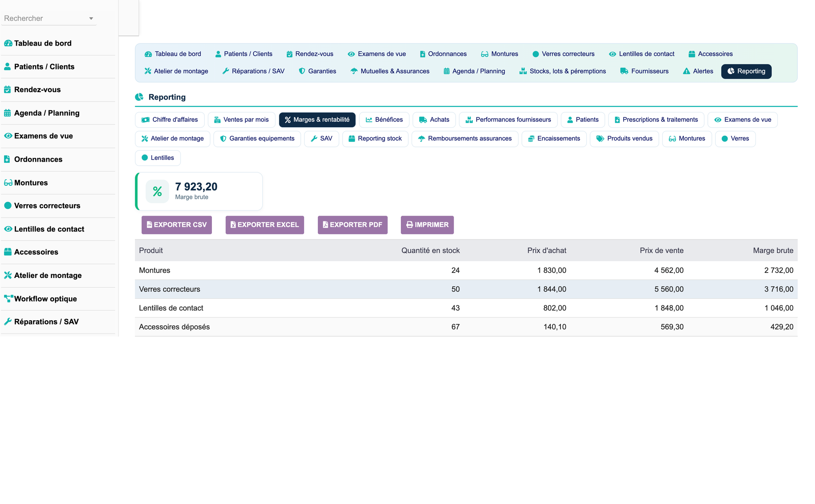Click the Mutuelles & Assurances umbrella icon
The height and width of the screenshot is (504, 815).
tap(354, 71)
